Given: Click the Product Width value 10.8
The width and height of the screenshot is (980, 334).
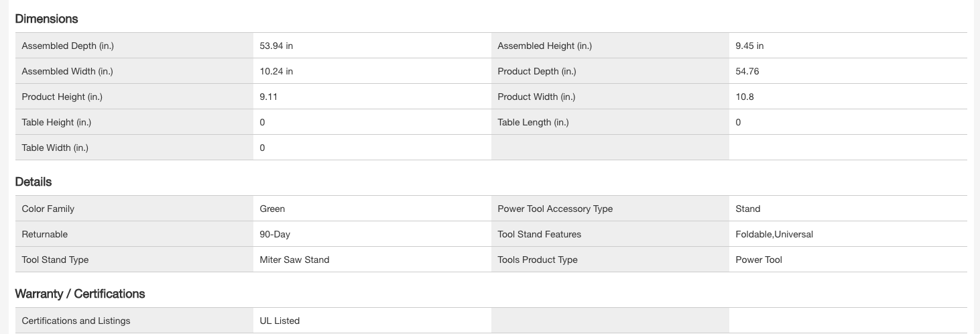Looking at the screenshot, I should click(x=744, y=97).
